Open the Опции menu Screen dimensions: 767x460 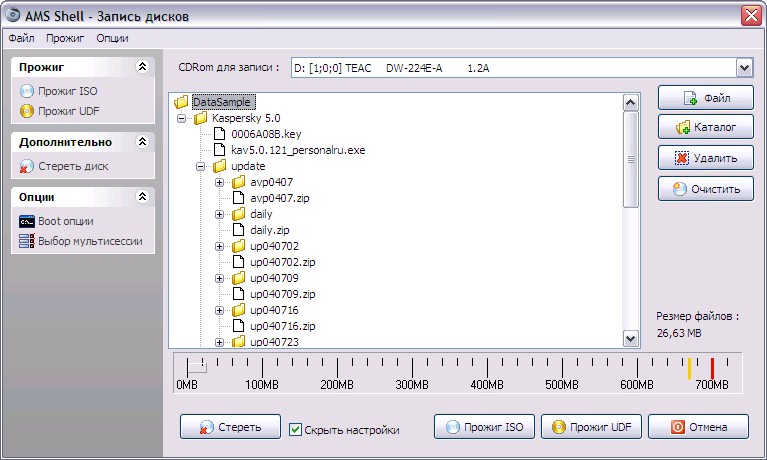pyautogui.click(x=112, y=38)
